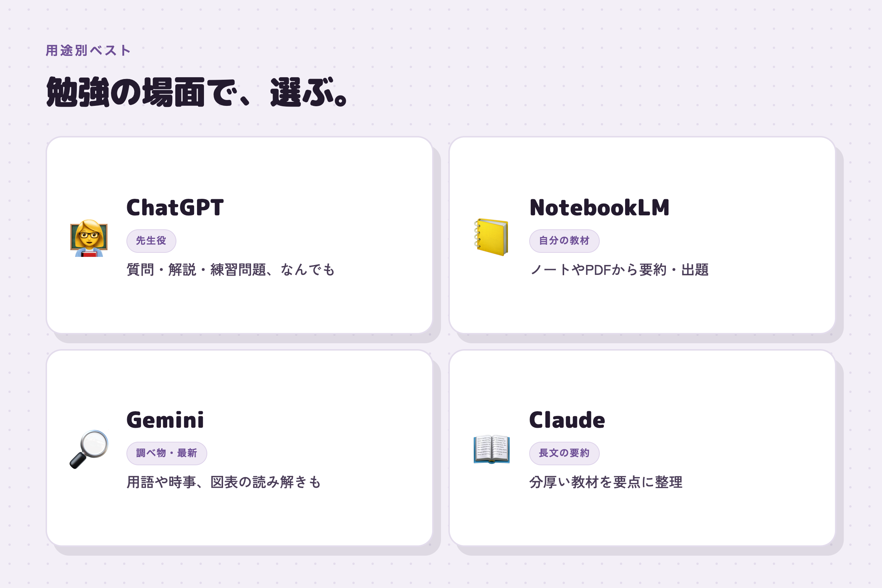Click the teacher emoji icon beside ChatGPT
The height and width of the screenshot is (588, 882).
coord(89,238)
